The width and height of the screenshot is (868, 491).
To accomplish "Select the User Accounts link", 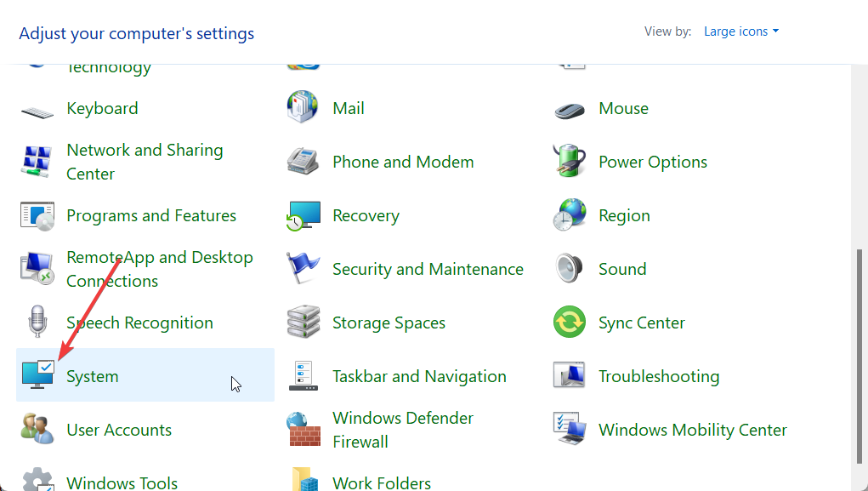I will click(x=119, y=430).
